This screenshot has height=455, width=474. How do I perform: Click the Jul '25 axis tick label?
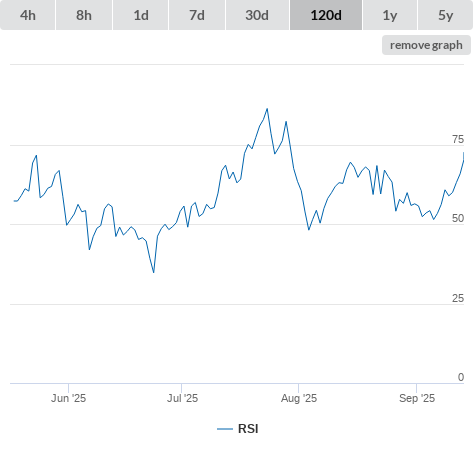pyautogui.click(x=182, y=398)
